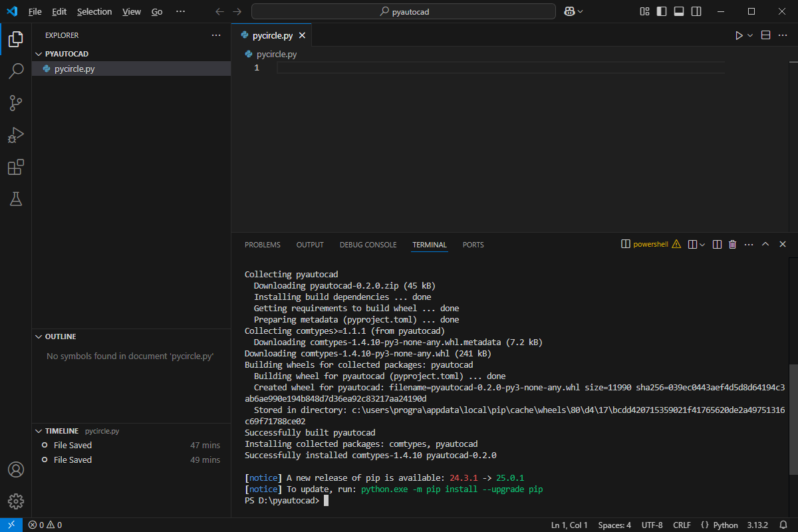Toggle the secondary side bar
Viewport: 798px width, 532px height.
tap(696, 11)
